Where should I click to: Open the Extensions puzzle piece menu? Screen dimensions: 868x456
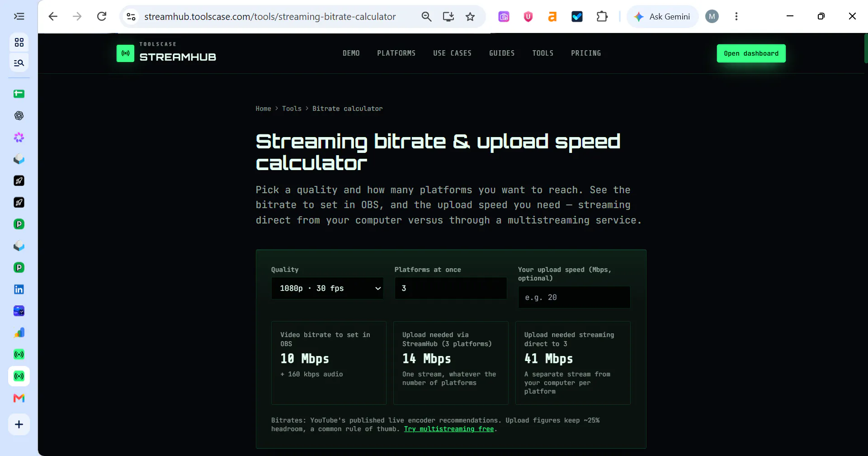(602, 17)
